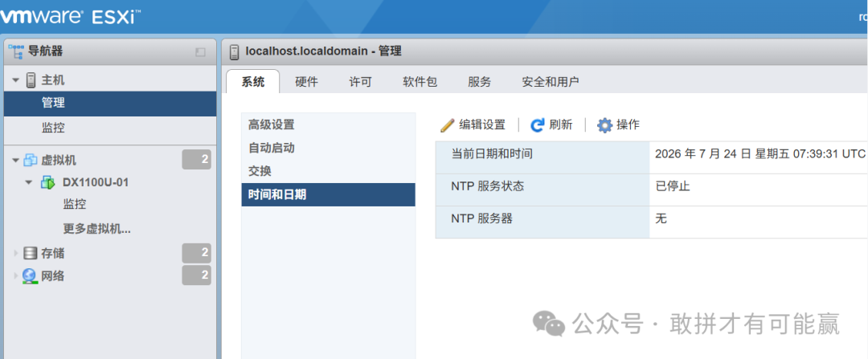Viewport: 868px width, 359px height.
Task: Open 编辑设置 to edit time settings
Action: click(x=482, y=125)
